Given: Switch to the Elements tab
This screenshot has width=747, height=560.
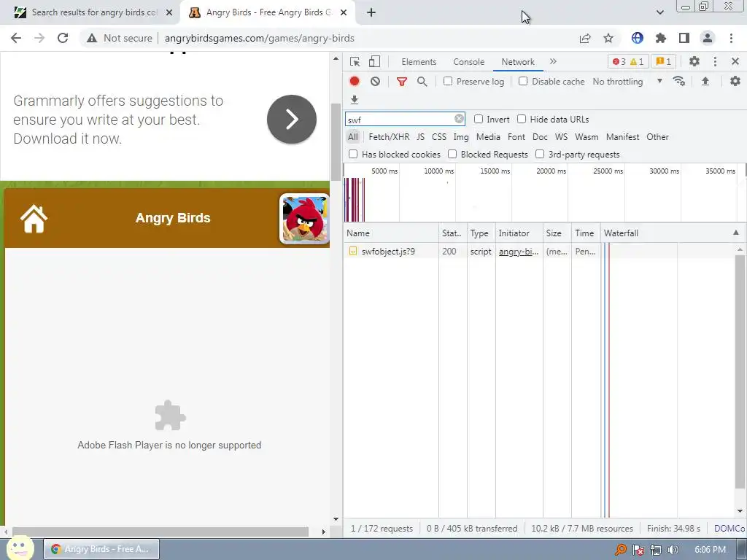Looking at the screenshot, I should tap(419, 62).
